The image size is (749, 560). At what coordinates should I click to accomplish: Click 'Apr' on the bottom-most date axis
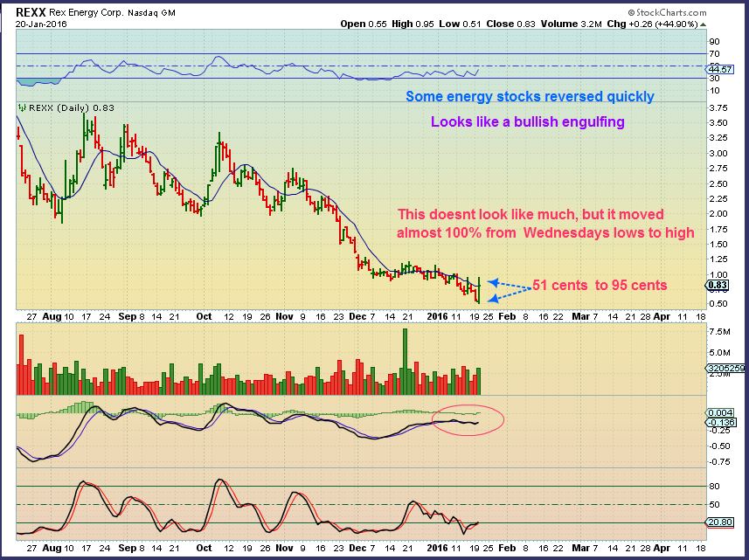(x=662, y=548)
